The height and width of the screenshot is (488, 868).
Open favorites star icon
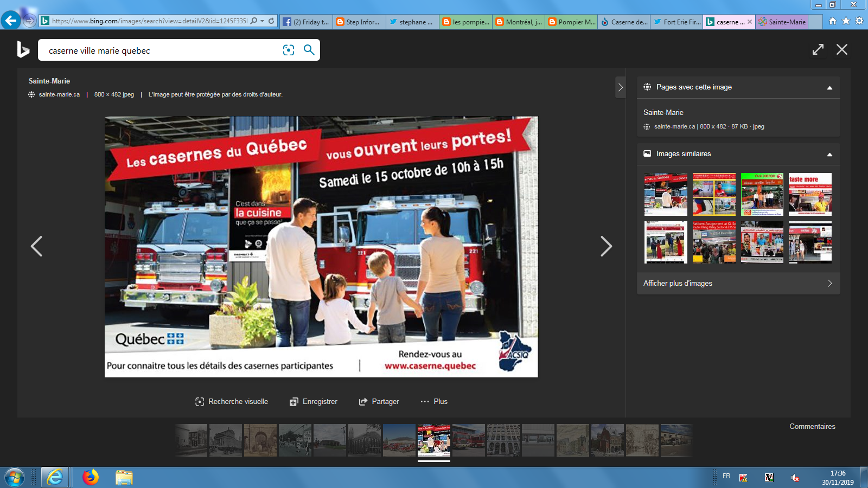pos(846,21)
